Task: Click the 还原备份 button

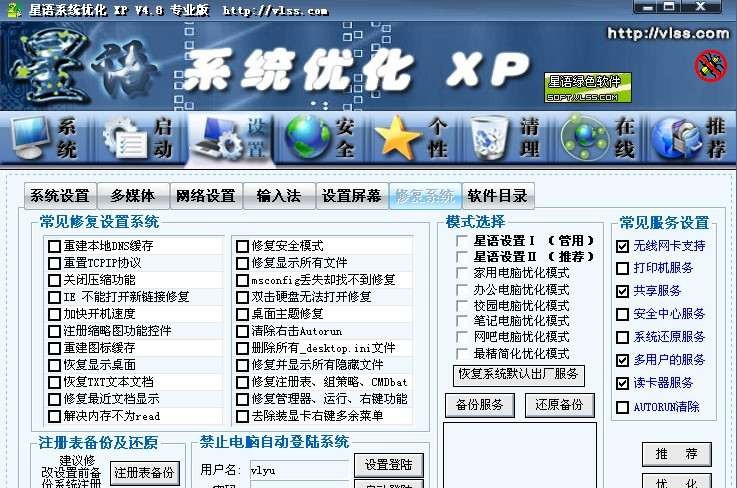Action: click(559, 405)
